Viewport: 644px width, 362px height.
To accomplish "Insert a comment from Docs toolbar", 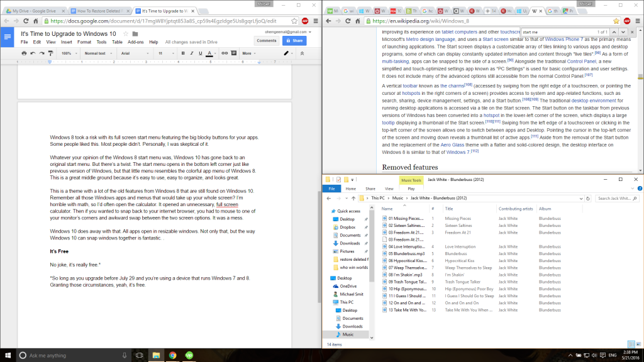I will pyautogui.click(x=234, y=53).
